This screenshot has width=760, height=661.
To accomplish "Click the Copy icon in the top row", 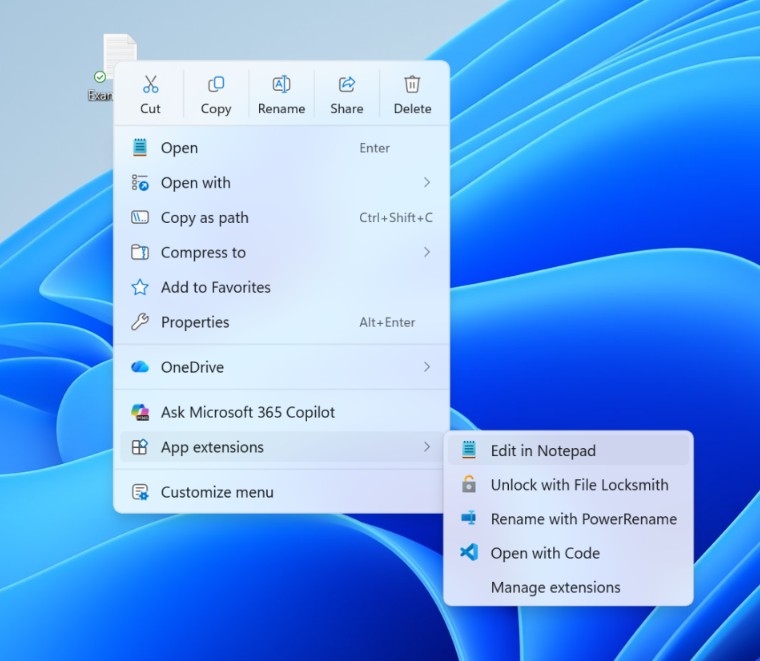I will pyautogui.click(x=216, y=84).
